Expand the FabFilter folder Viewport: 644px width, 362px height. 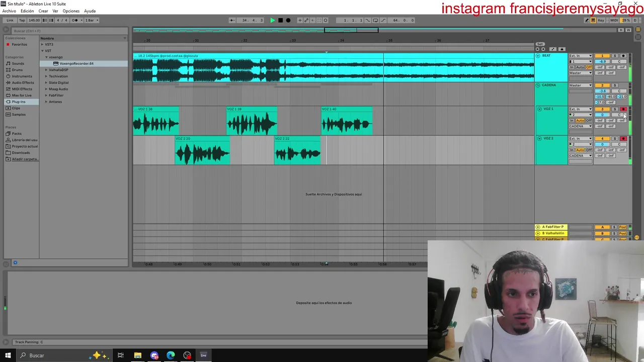[x=46, y=95]
